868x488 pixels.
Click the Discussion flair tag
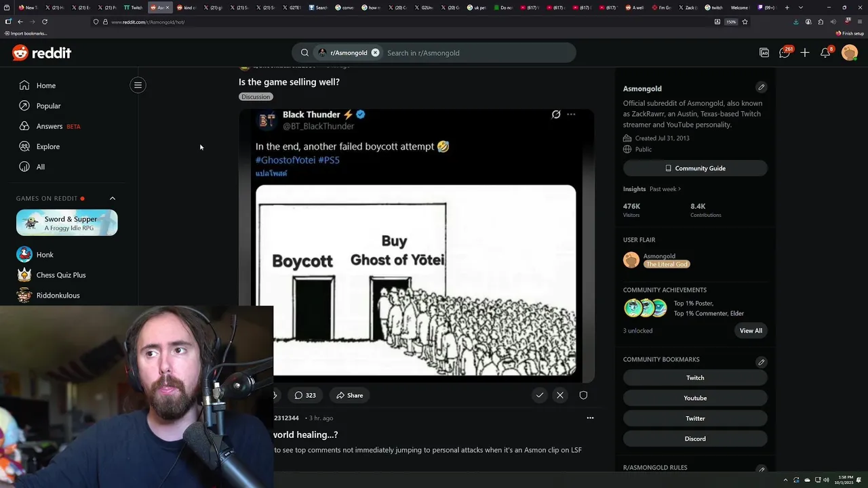point(256,97)
